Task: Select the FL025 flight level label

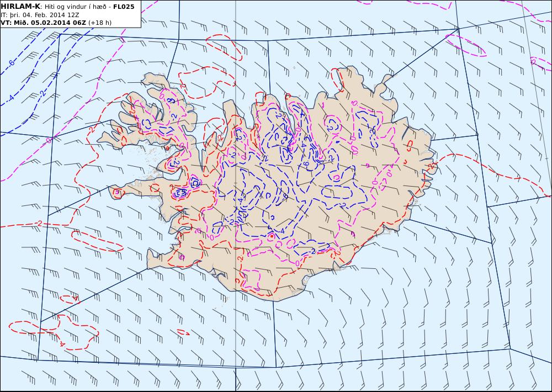Action: click(x=124, y=7)
